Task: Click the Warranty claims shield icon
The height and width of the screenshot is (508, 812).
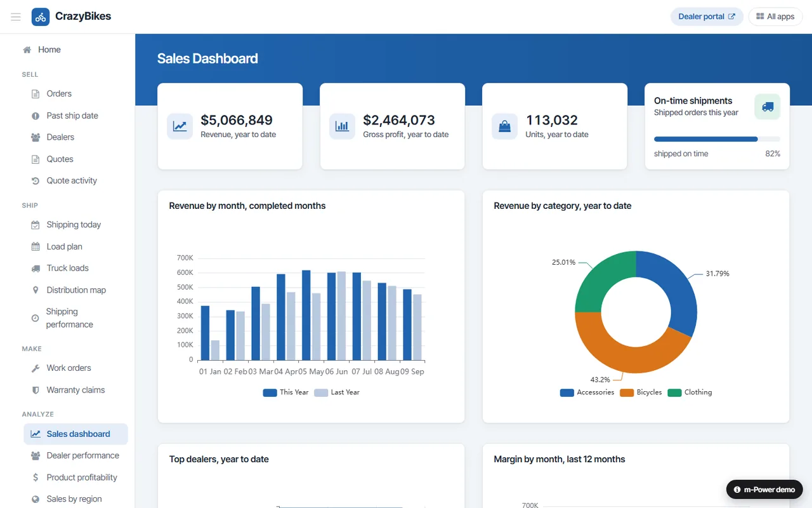Action: pyautogui.click(x=36, y=390)
